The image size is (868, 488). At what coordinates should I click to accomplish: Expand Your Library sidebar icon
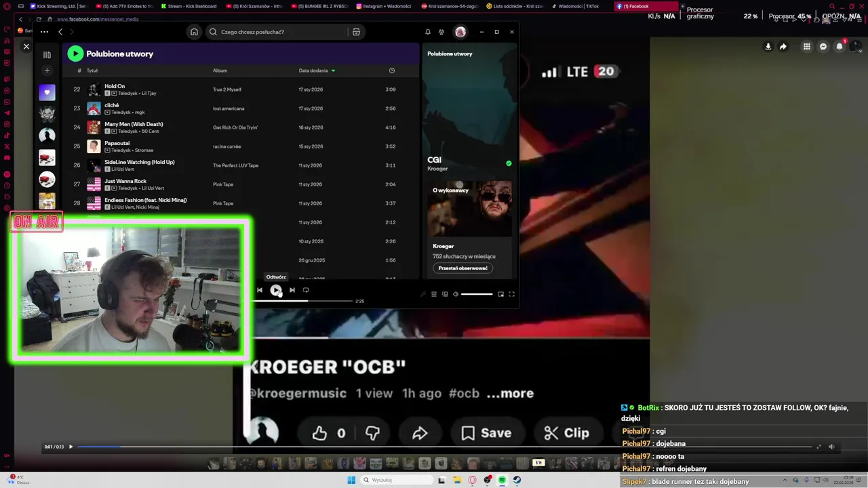47,55
